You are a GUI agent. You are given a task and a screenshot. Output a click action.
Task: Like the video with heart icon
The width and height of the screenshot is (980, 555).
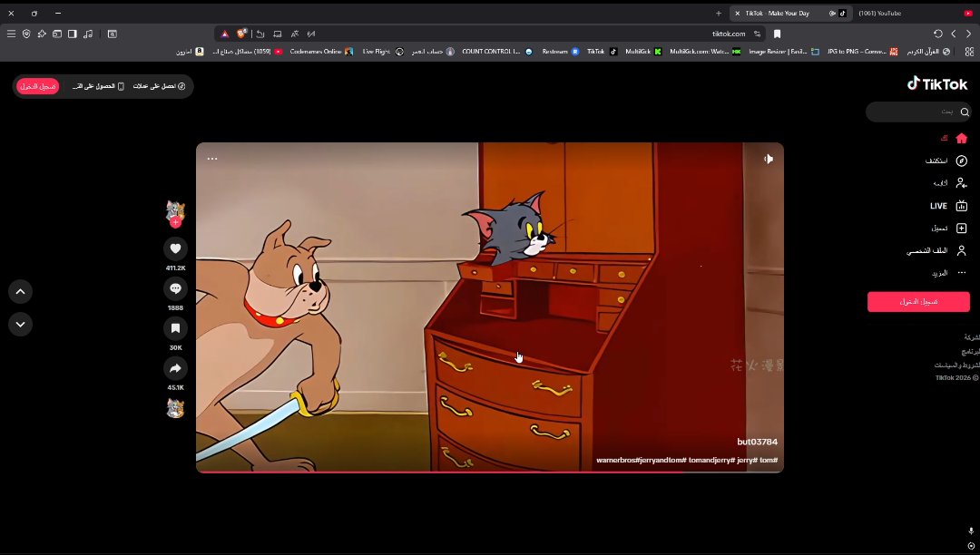(x=176, y=248)
